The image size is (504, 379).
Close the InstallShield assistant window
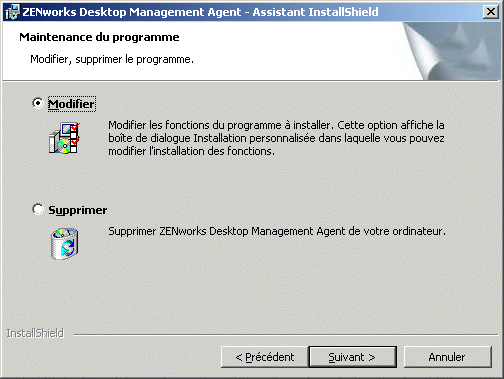click(x=491, y=12)
